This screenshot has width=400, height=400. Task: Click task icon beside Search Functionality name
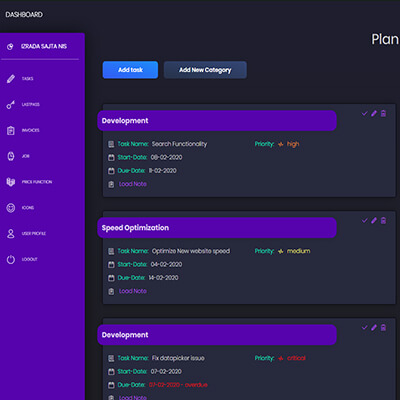111,144
